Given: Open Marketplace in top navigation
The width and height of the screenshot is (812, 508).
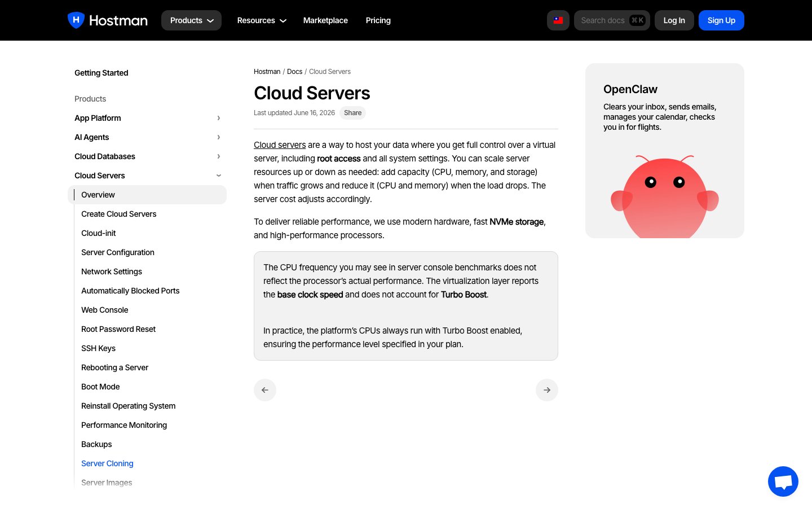Looking at the screenshot, I should 325,20.
